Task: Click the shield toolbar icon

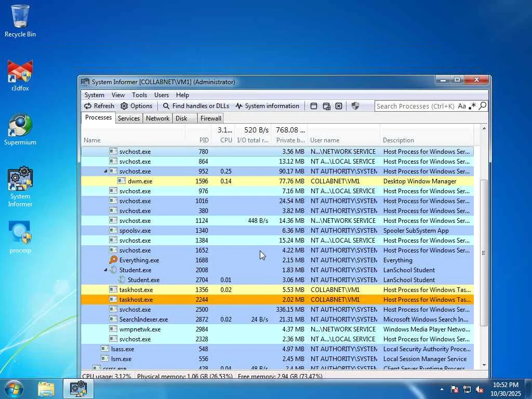Action: pos(355,106)
